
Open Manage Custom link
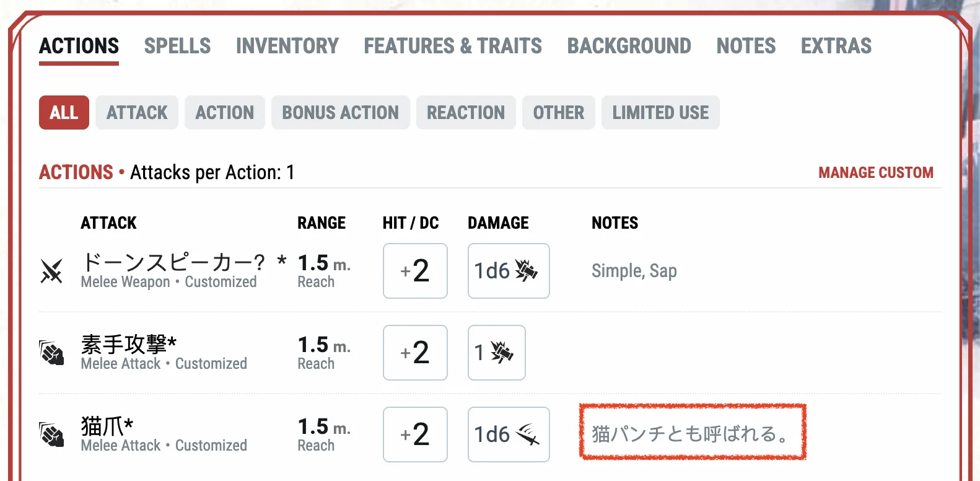pos(876,172)
